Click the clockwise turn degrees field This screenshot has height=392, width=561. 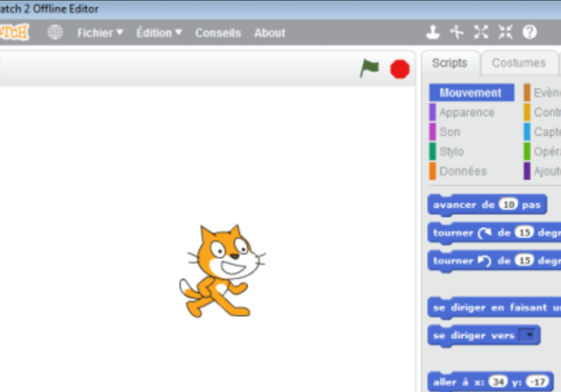pyautogui.click(x=525, y=233)
